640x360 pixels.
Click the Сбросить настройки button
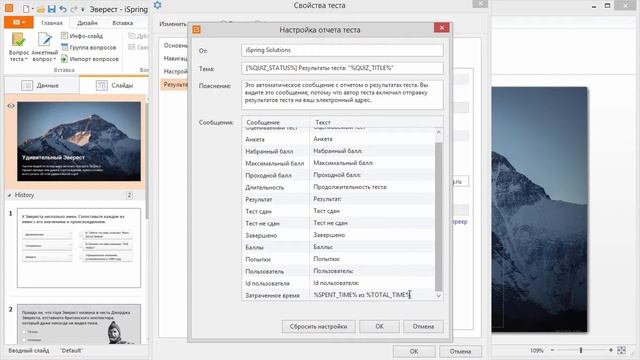point(318,327)
